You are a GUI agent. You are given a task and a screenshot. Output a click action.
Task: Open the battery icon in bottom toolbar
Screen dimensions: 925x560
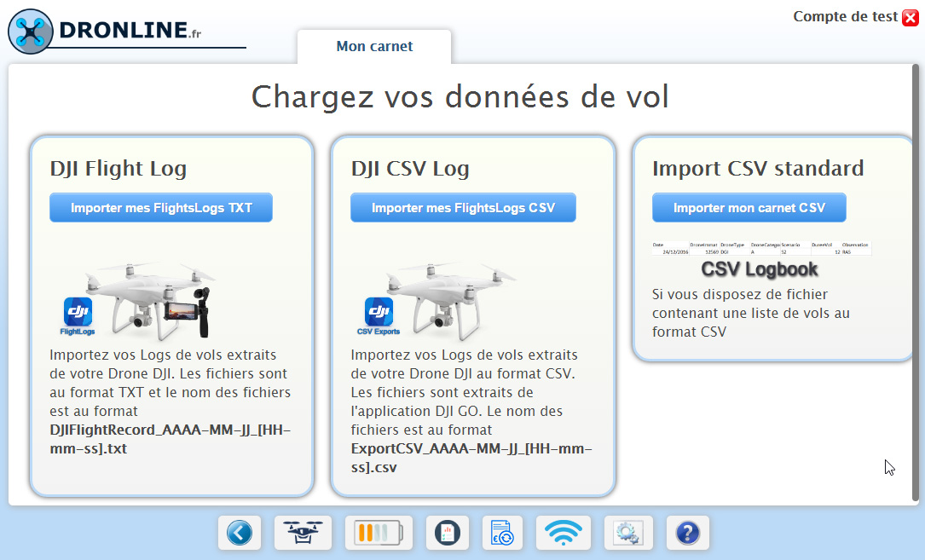[x=379, y=533]
